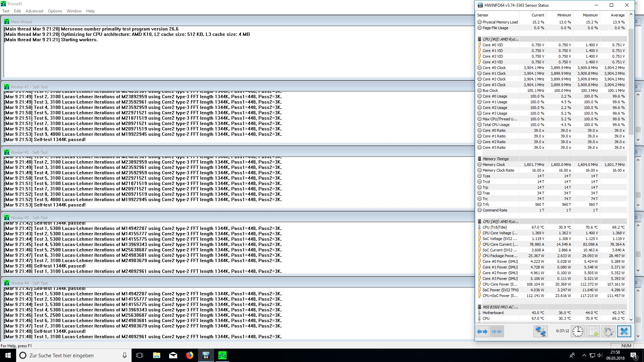Click HWiNFO64 title bar icon
The image size is (644, 362).
(480, 5)
